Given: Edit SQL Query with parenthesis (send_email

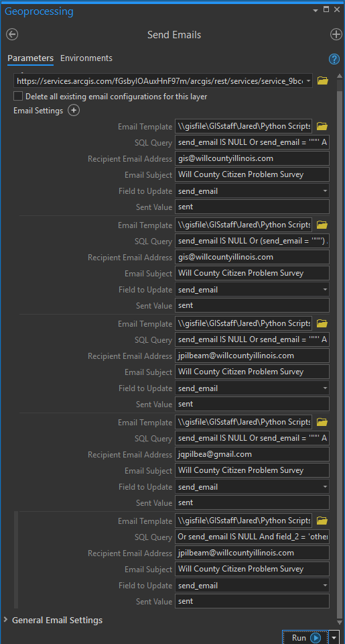Looking at the screenshot, I should 252,241.
